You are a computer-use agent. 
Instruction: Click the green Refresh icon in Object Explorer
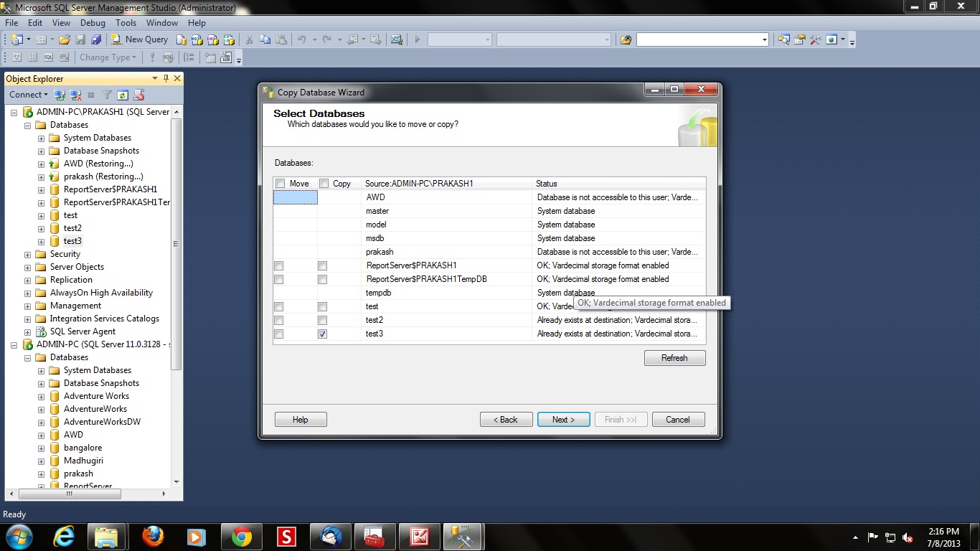(123, 95)
